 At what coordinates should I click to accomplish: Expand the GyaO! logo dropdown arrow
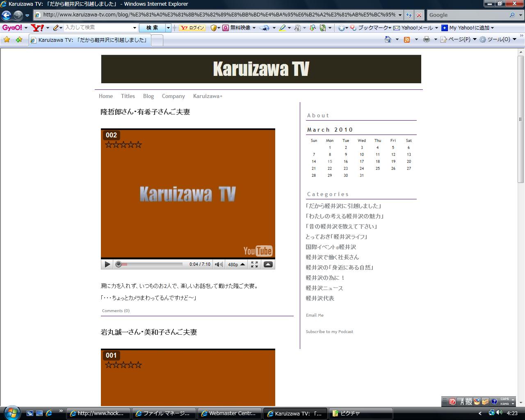pyautogui.click(x=26, y=28)
